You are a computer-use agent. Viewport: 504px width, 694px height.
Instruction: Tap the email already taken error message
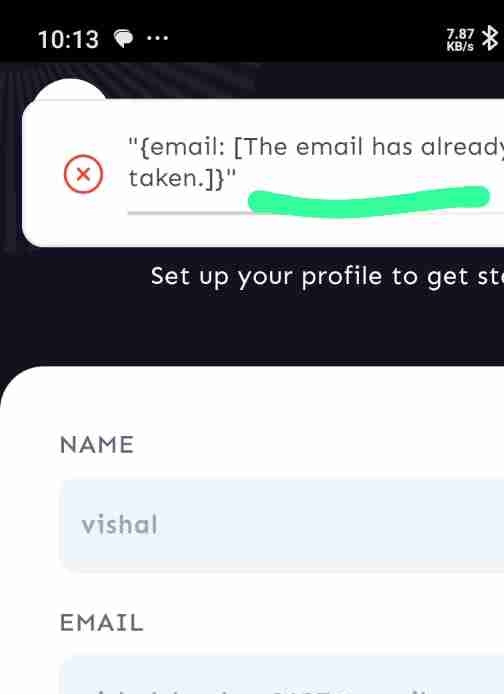pos(316,162)
